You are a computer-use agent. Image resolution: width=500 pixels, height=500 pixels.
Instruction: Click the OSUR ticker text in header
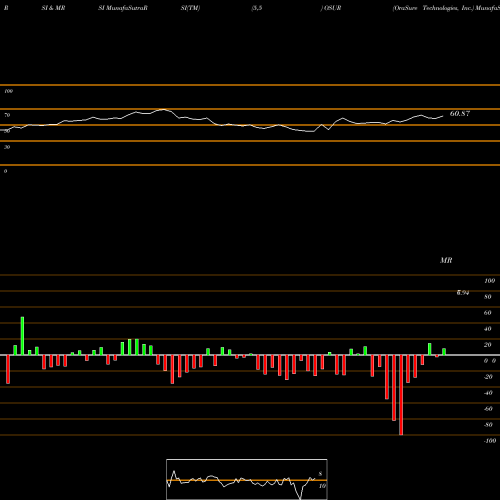click(x=332, y=8)
